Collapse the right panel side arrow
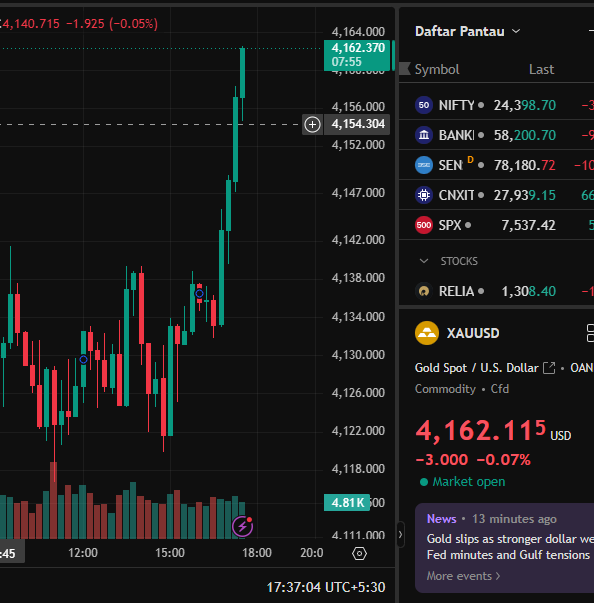 click(x=400, y=534)
